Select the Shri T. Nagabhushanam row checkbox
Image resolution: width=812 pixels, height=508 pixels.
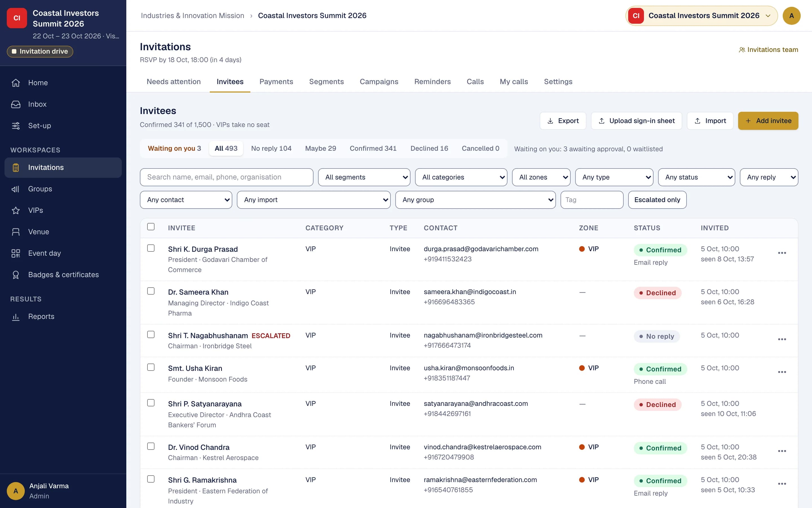coord(151,334)
